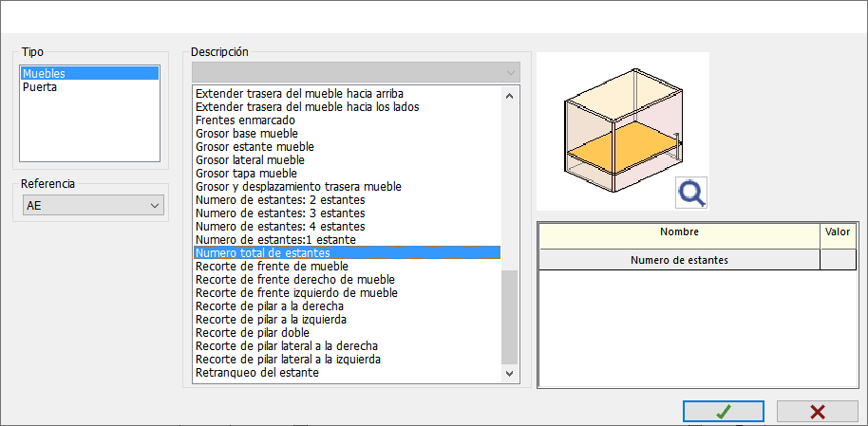Select Muebles in the Tipo list
Viewport: 868px width, 426px height.
coord(89,73)
